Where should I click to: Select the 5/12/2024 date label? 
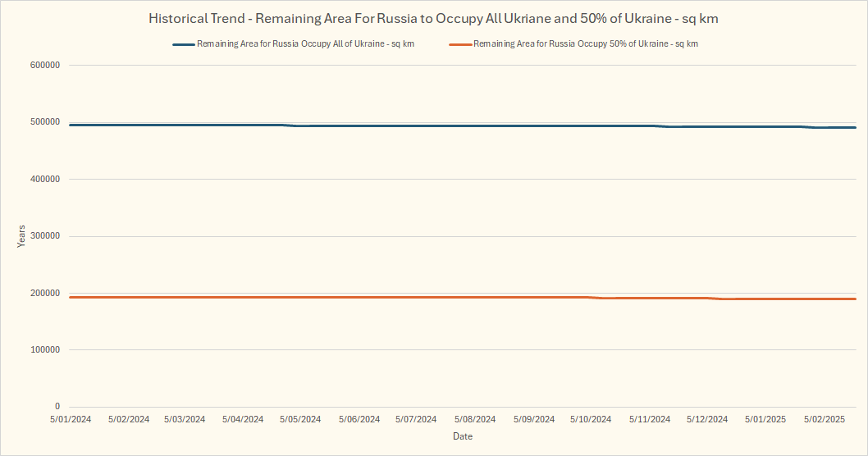point(707,419)
